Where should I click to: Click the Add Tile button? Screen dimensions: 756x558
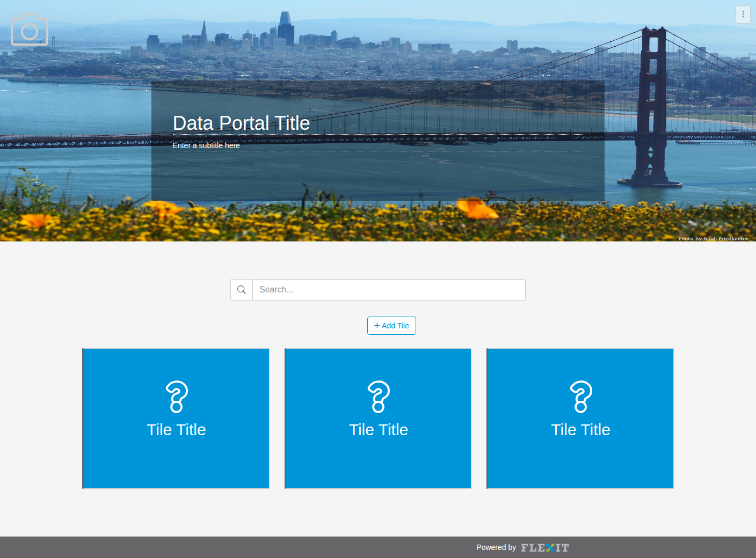[x=391, y=326]
